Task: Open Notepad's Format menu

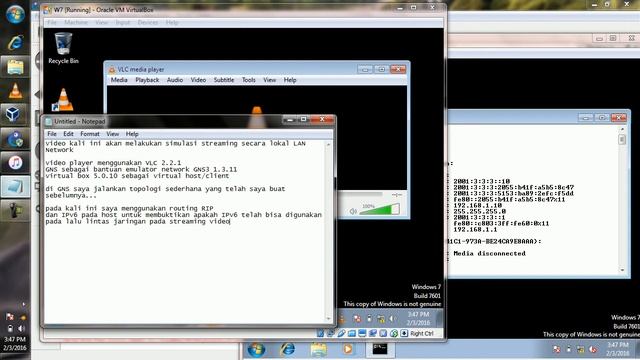Action: tap(90, 134)
